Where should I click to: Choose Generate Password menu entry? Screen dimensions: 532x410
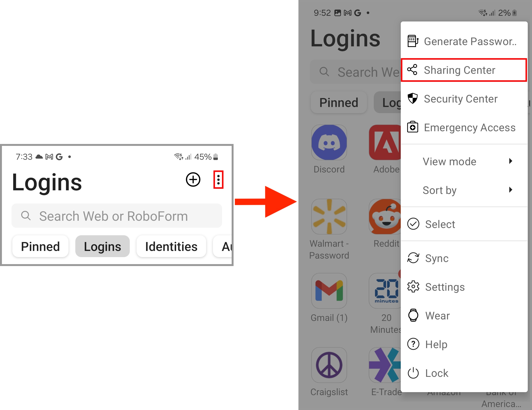(464, 41)
